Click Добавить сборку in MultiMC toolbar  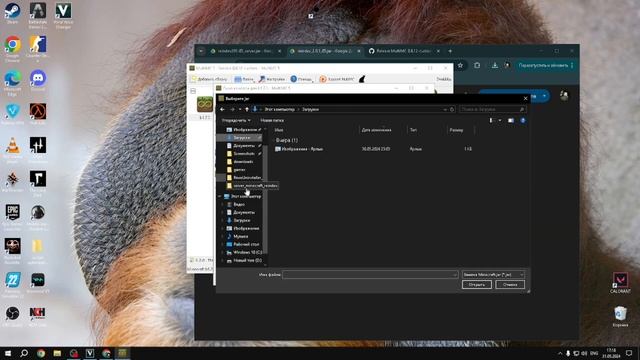pos(209,79)
